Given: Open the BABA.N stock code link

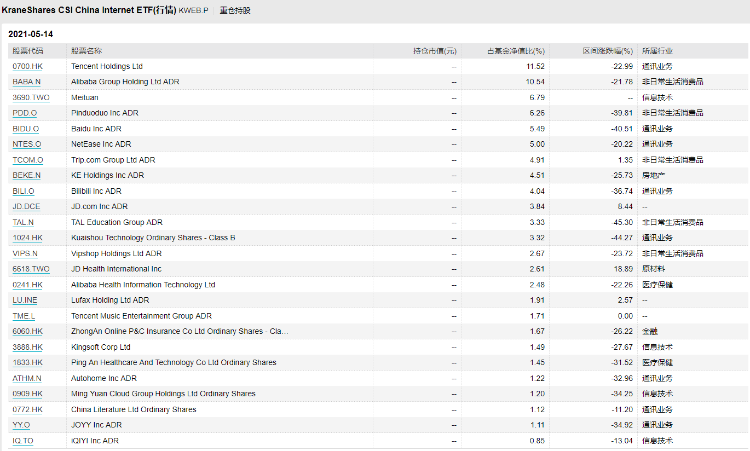Looking at the screenshot, I should click(x=26, y=82).
